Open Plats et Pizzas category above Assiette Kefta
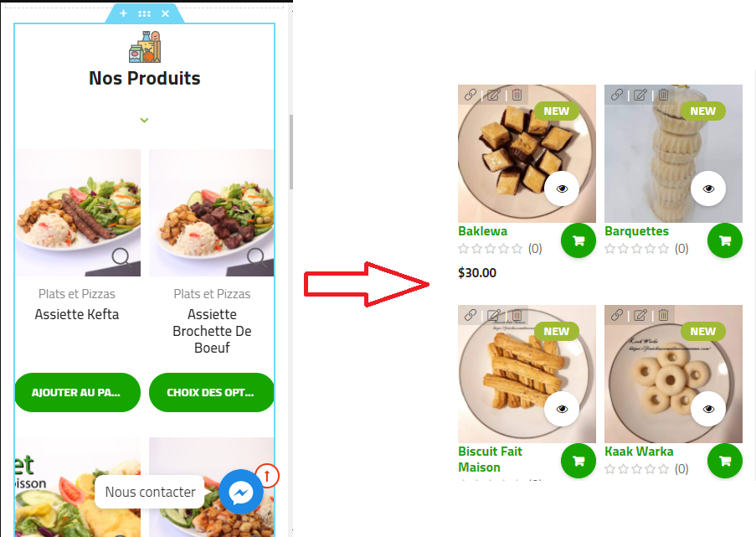 [77, 294]
